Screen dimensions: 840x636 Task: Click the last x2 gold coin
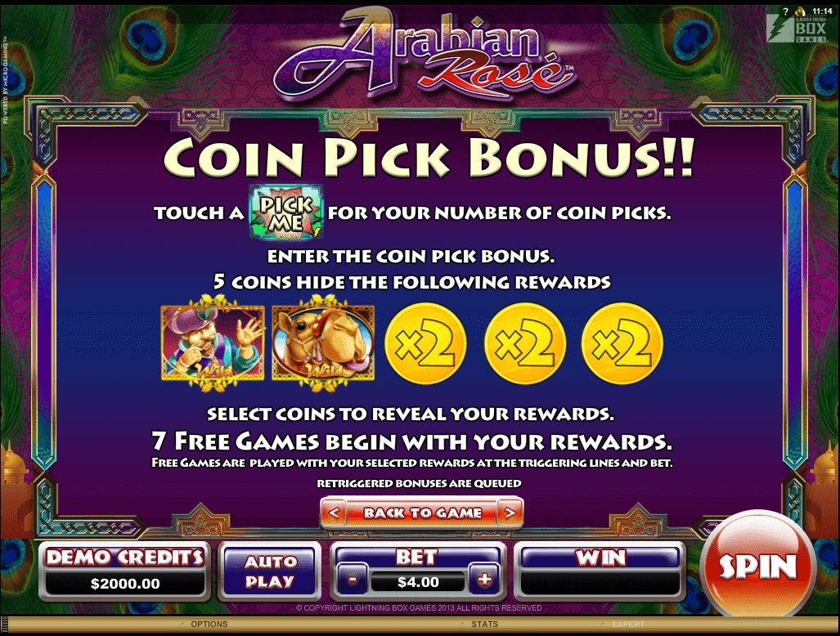[x=622, y=343]
